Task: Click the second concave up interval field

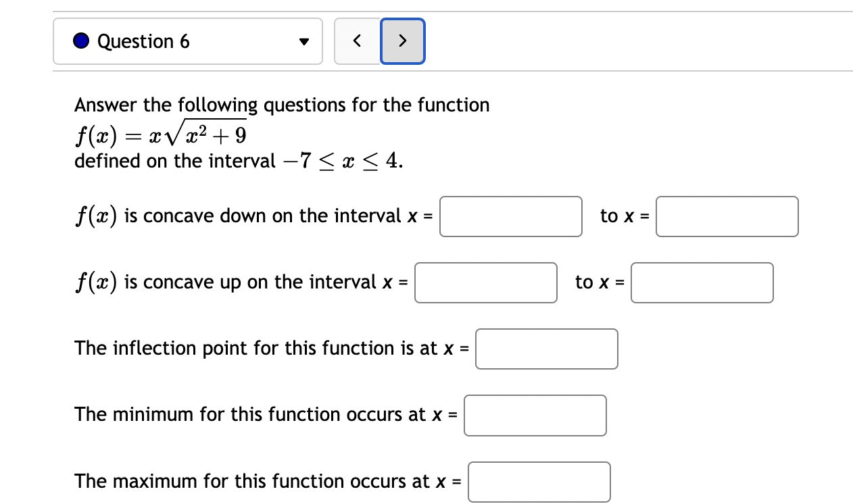Action: pos(702,282)
